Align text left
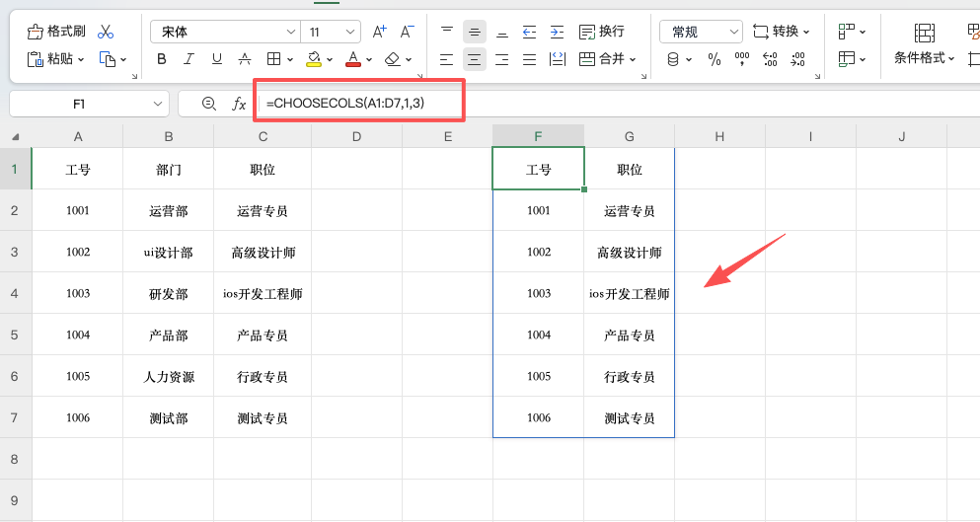The image size is (980, 522). point(446,59)
